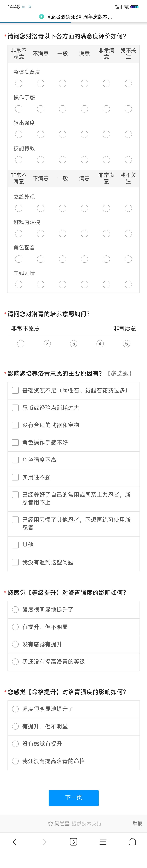Tap the star icon beside 问卷星
Screen dimensions: 147x868
[51, 823]
